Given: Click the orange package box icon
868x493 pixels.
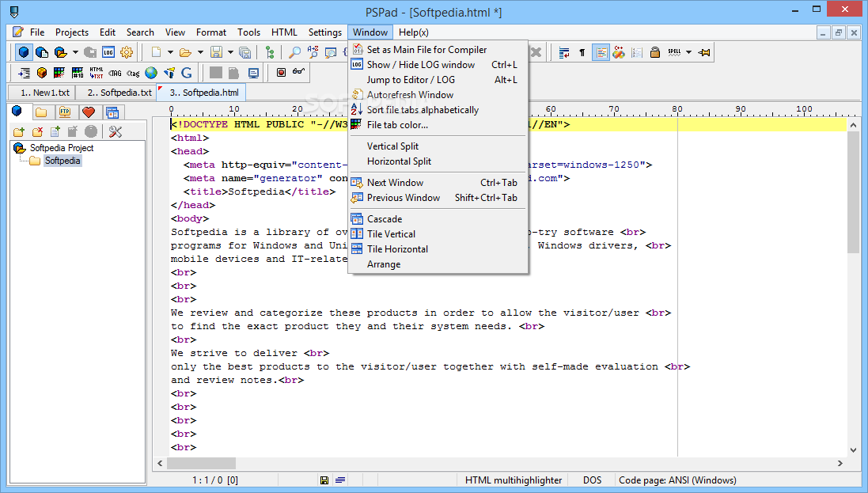Looking at the screenshot, I should [x=41, y=73].
